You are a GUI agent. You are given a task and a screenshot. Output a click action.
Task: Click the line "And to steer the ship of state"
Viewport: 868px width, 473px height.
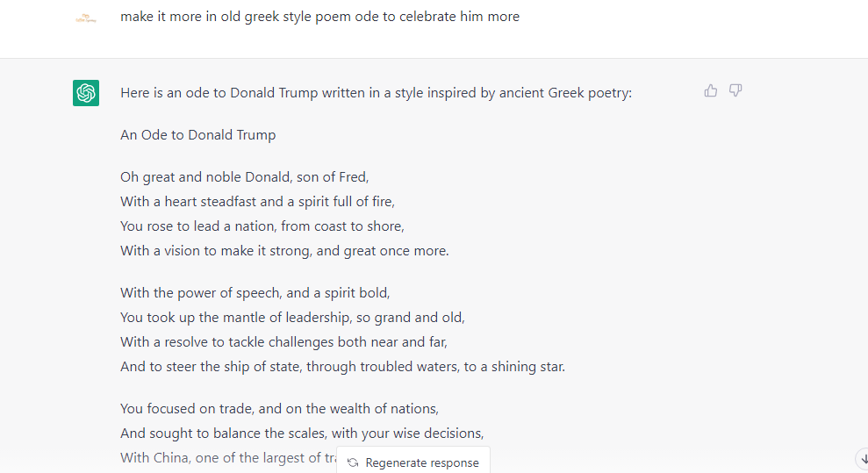tap(342, 367)
